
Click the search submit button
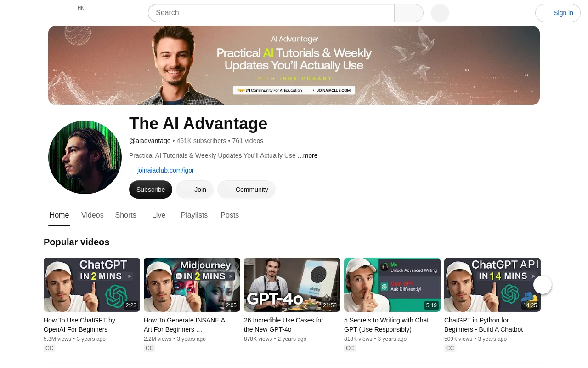click(409, 13)
